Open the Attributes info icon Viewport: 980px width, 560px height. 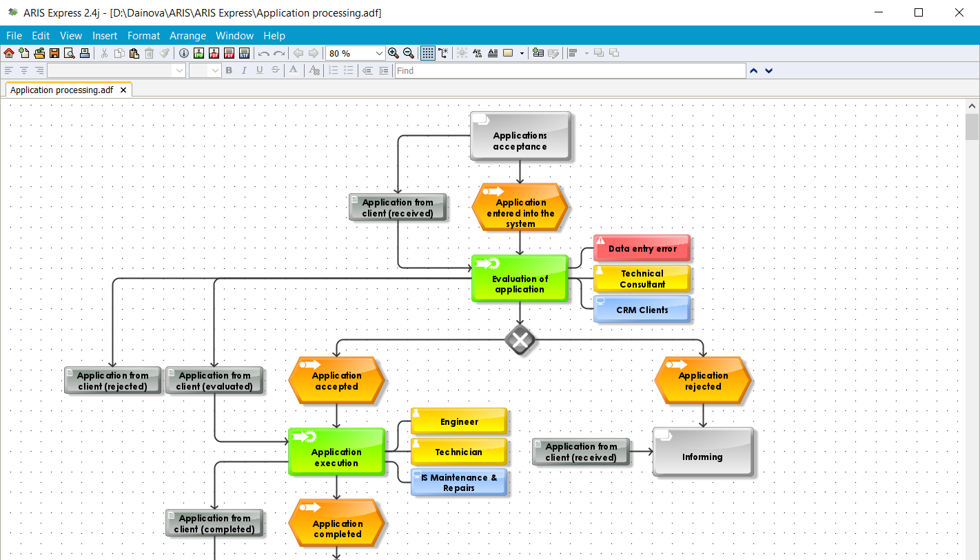pos(184,53)
